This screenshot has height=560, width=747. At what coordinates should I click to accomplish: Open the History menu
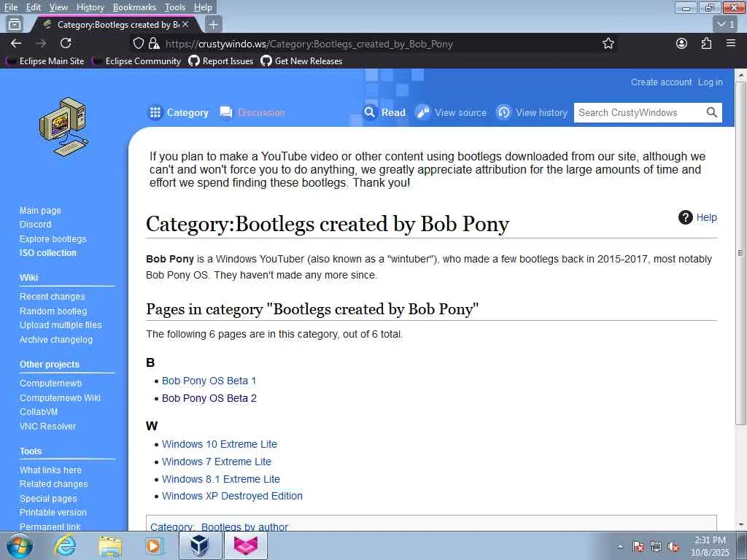point(90,7)
